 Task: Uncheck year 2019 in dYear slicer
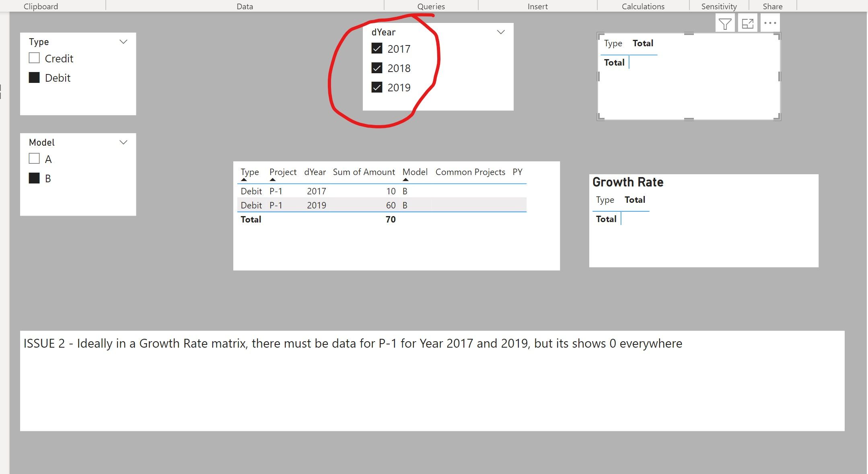tap(377, 87)
